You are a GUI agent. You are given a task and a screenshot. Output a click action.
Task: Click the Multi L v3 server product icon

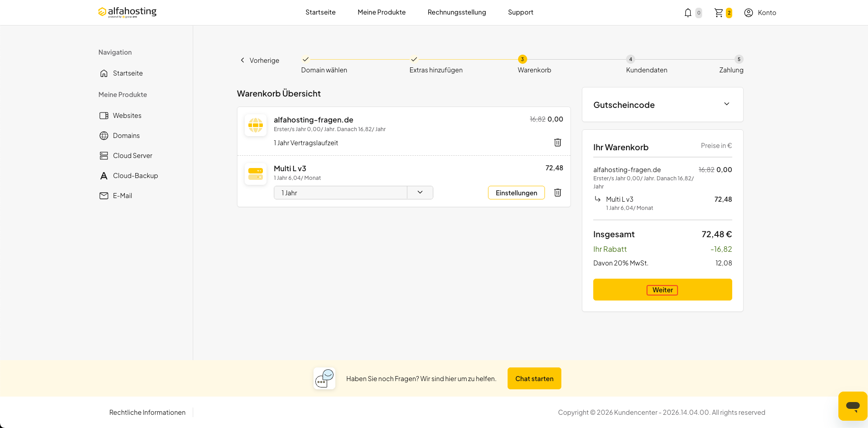click(x=256, y=174)
